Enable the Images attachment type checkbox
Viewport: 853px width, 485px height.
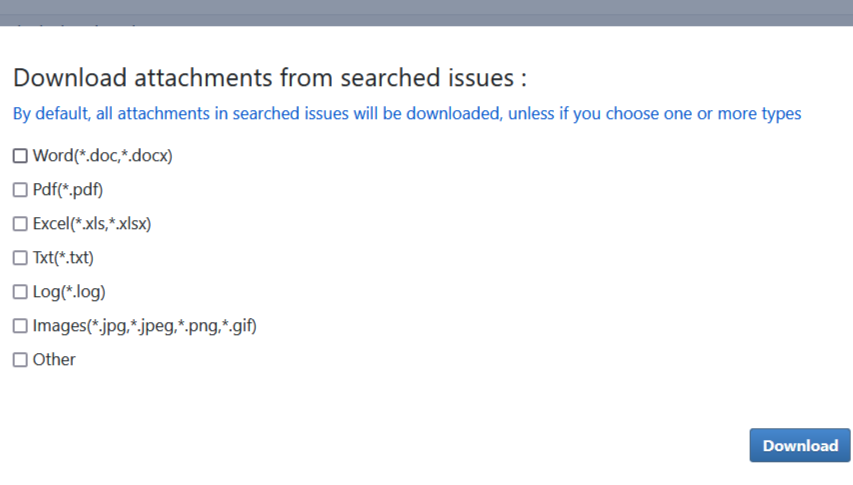(x=20, y=326)
